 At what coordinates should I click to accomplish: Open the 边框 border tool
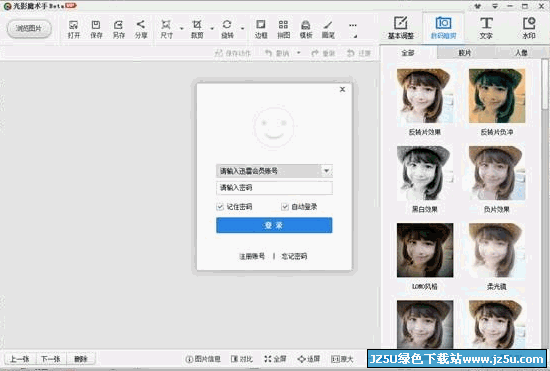(261, 29)
